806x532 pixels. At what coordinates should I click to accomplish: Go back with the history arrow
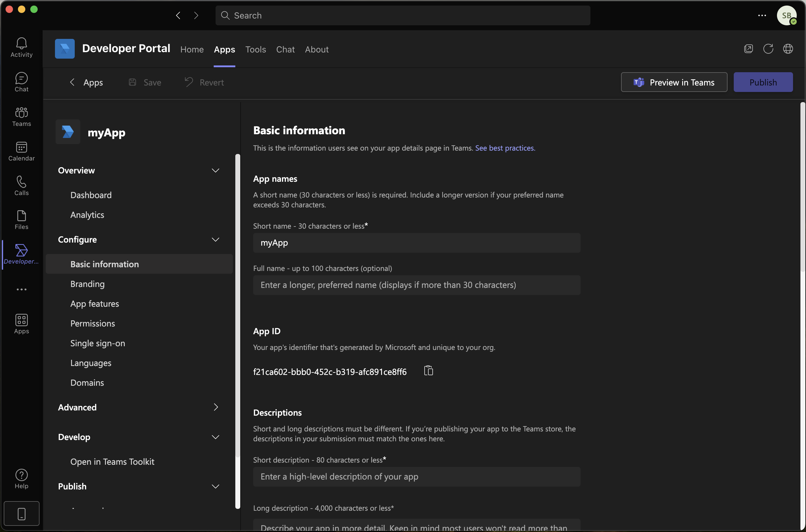coord(178,15)
